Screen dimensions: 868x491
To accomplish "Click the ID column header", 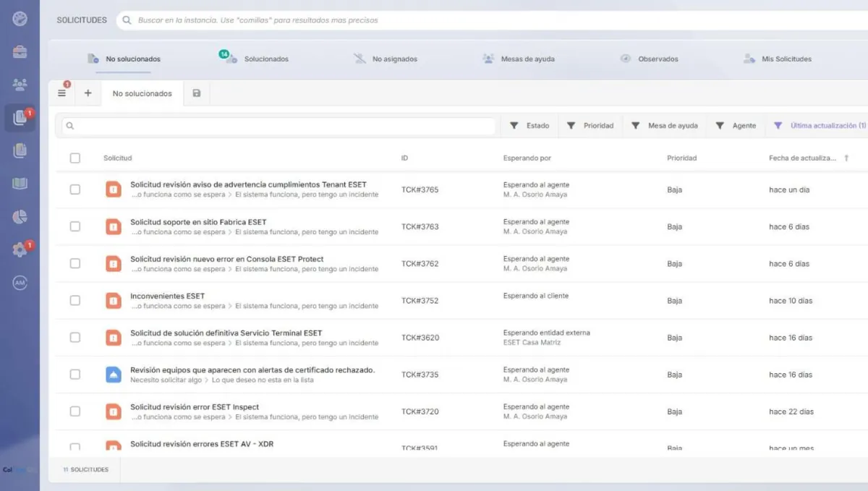I will click(404, 158).
